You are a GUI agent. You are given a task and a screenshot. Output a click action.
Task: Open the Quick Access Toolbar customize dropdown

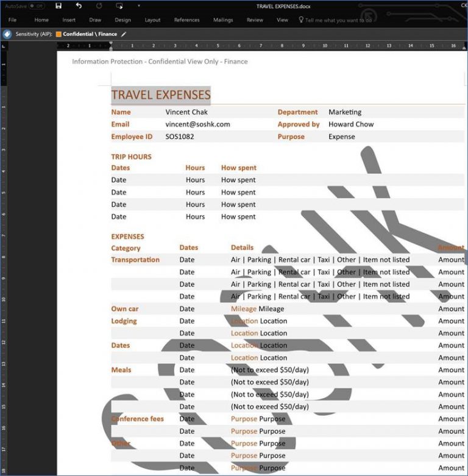[139, 5]
